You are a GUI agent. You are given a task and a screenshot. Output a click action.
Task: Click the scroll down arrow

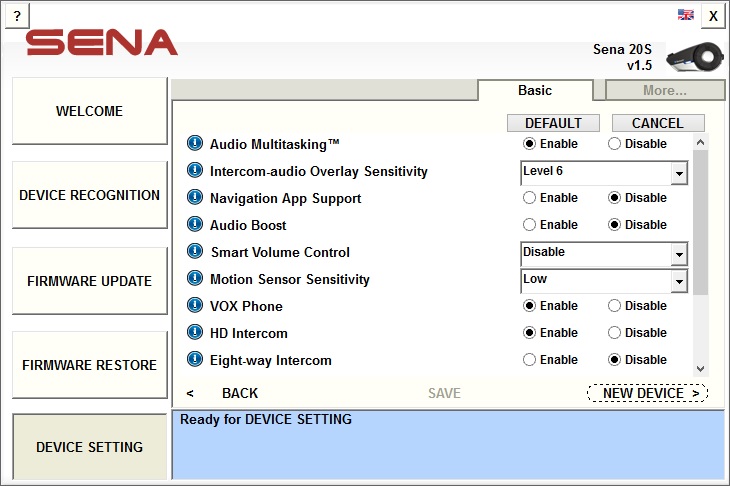(700, 369)
